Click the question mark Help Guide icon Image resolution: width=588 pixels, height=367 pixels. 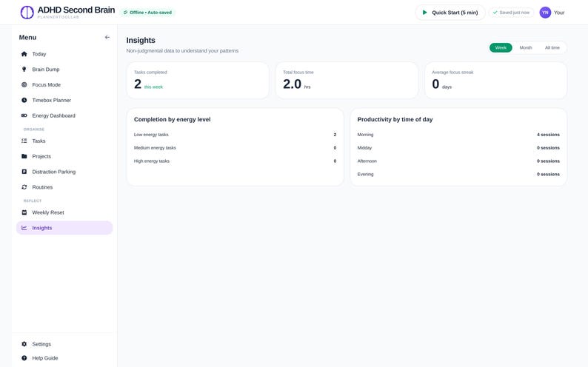tap(24, 358)
